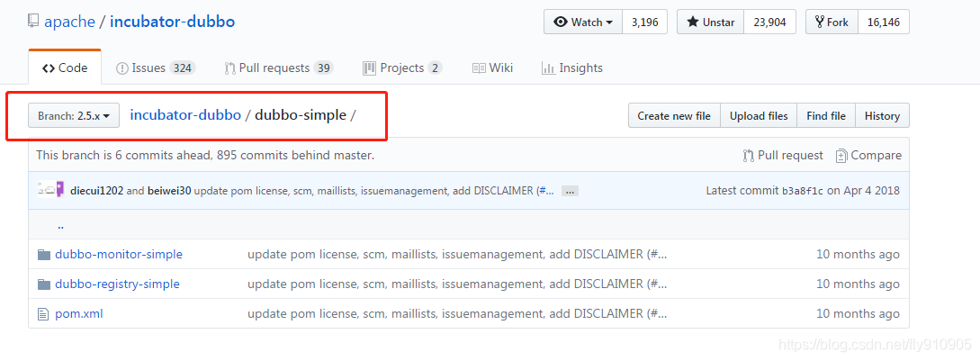Click the folder icon for dubbo-registry-simple
980x361 pixels.
44,284
